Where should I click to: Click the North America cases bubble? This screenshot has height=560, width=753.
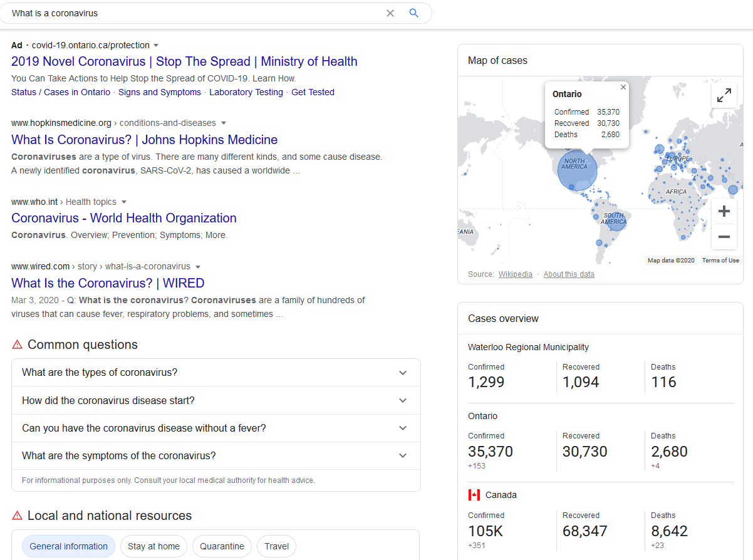coord(578,170)
